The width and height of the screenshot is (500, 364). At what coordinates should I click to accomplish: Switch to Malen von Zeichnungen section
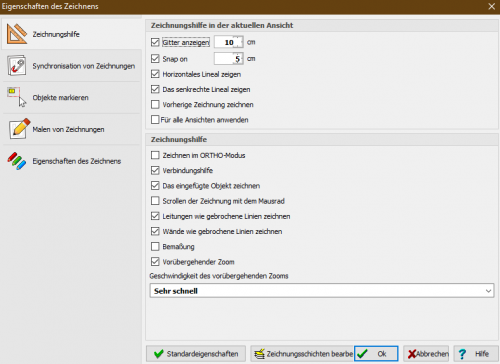tap(72, 129)
